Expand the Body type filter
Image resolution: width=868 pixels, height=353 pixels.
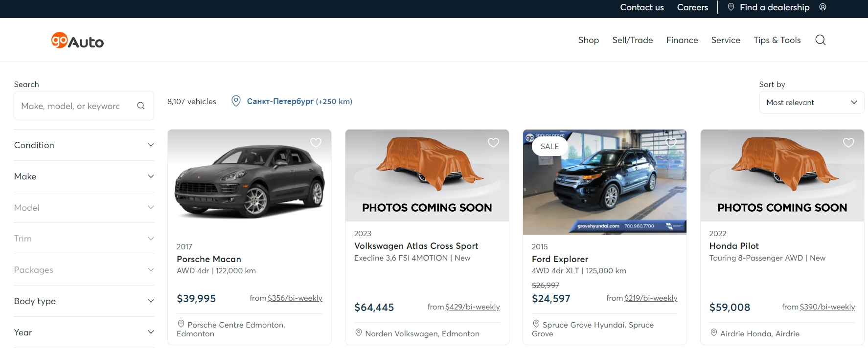[84, 301]
